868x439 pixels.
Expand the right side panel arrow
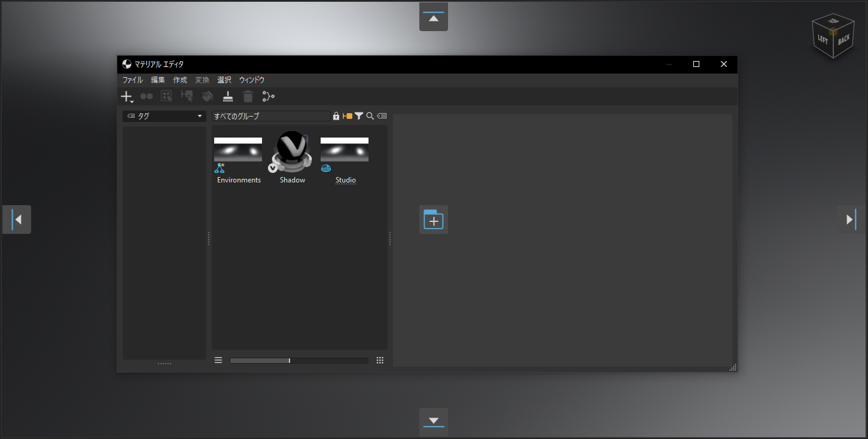(x=851, y=219)
